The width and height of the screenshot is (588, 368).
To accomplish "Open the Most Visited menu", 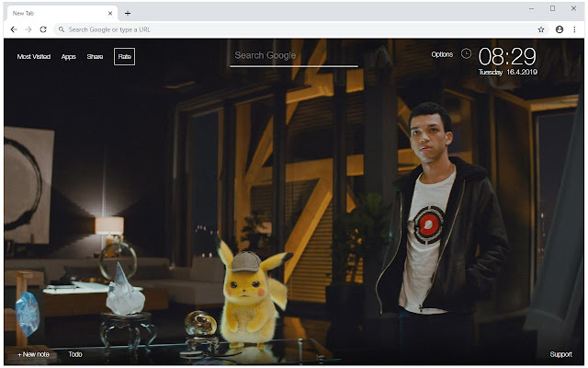I will point(34,57).
